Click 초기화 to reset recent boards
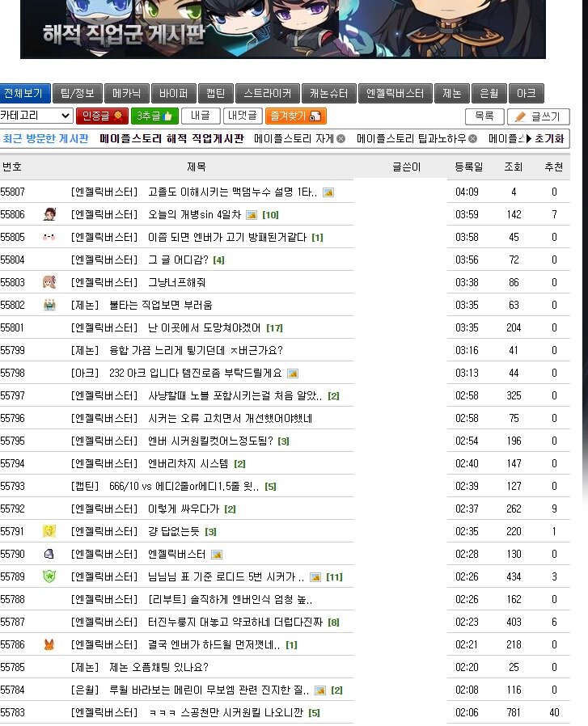588x726 pixels. 549,139
